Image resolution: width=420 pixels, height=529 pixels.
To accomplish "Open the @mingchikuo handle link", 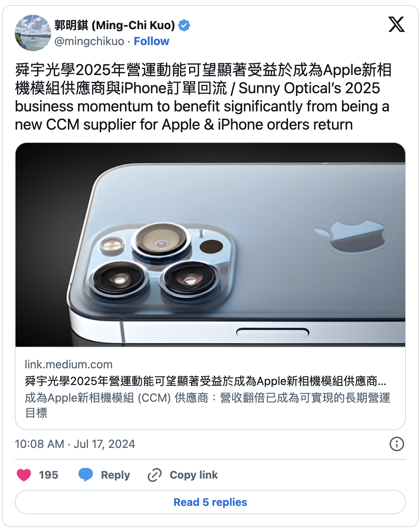I will coord(89,41).
